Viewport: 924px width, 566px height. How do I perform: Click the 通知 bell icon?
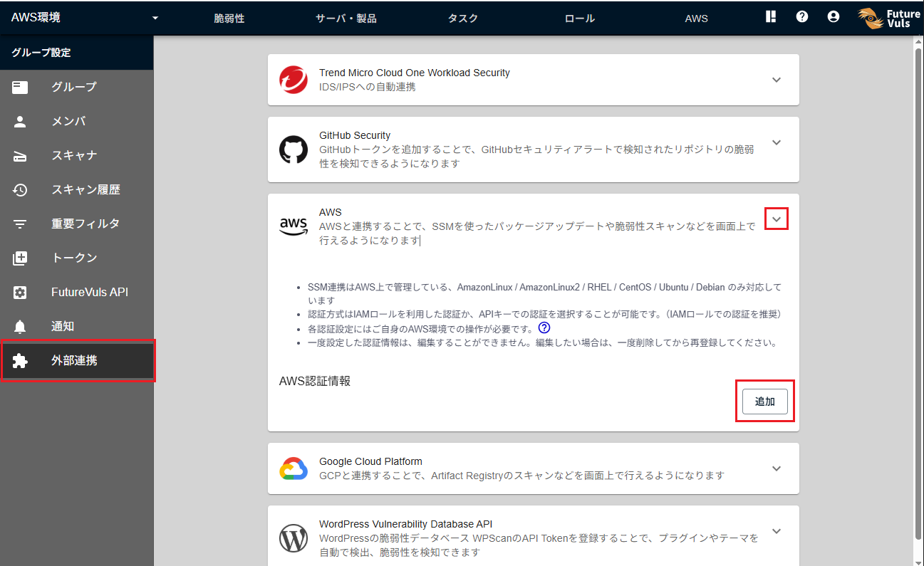click(20, 326)
